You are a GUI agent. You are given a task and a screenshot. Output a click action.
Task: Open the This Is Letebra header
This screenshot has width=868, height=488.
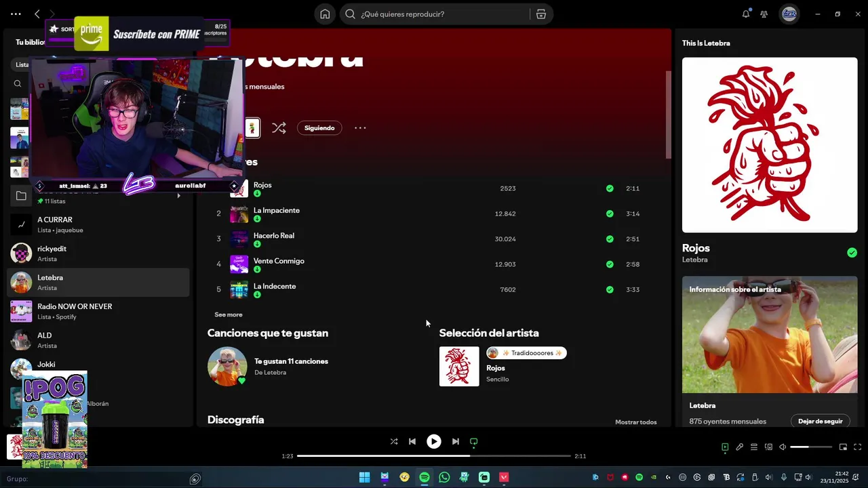coord(706,43)
